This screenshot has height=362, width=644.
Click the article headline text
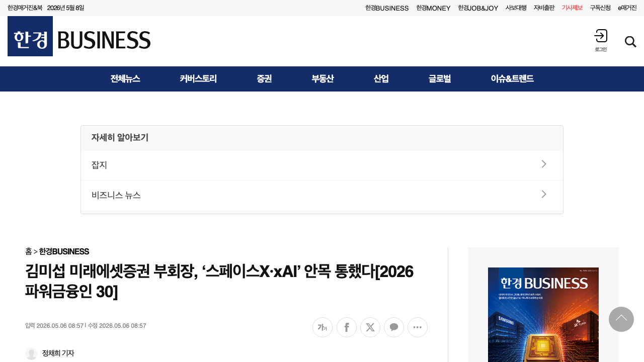click(x=219, y=281)
